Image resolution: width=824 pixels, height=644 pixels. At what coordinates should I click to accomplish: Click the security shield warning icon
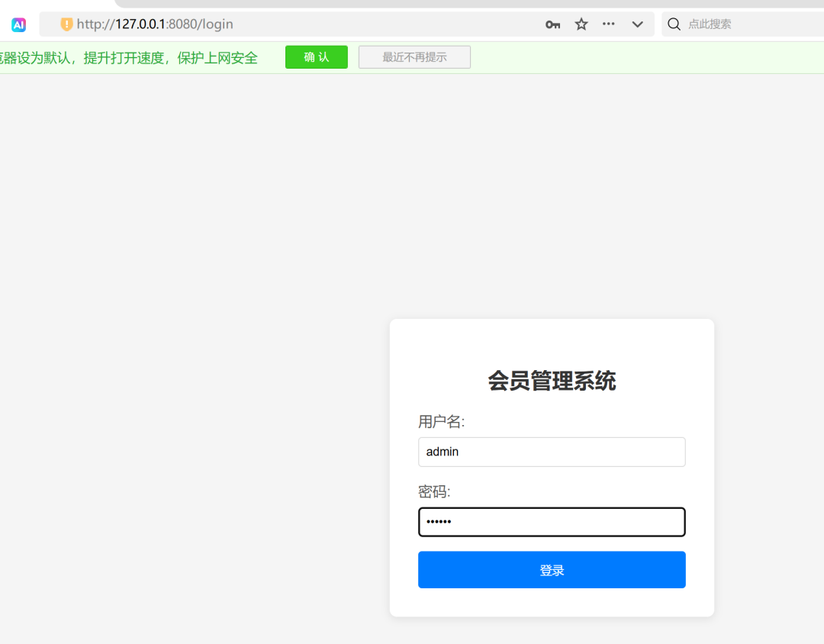point(66,24)
